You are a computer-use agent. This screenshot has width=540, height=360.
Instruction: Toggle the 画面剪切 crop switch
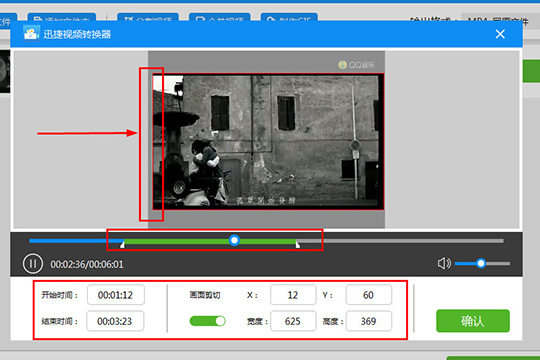[x=208, y=321]
